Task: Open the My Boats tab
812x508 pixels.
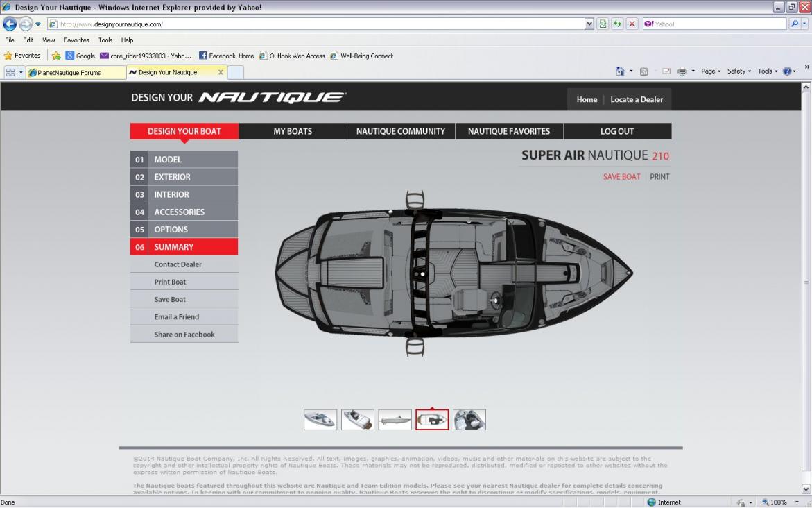Action: 293,131
